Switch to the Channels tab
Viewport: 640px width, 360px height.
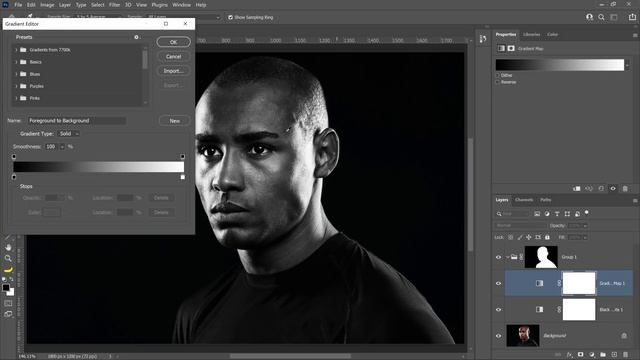[524, 200]
